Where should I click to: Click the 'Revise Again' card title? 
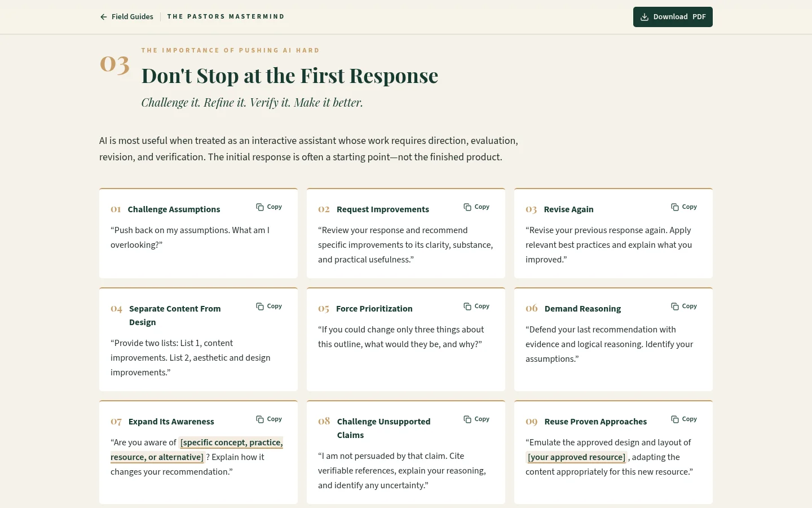pos(568,209)
